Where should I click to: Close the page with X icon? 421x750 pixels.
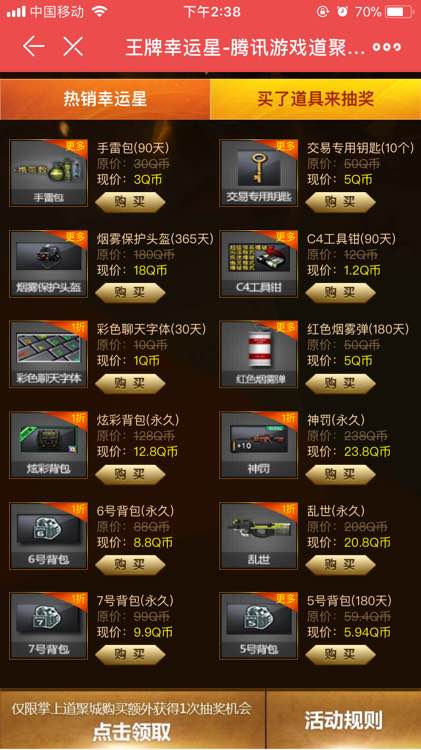[73, 46]
